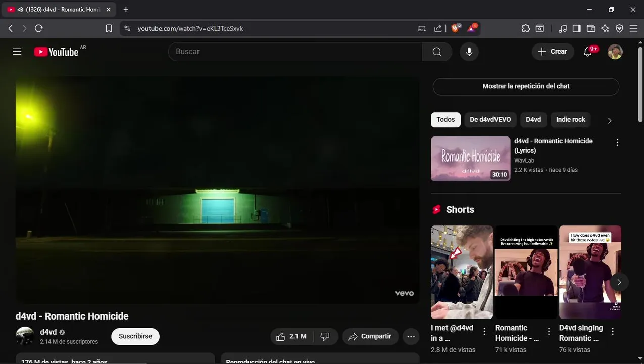Open options for Romantic Homicide Lyrics video
Screen dimensions: 644x364
click(x=617, y=143)
